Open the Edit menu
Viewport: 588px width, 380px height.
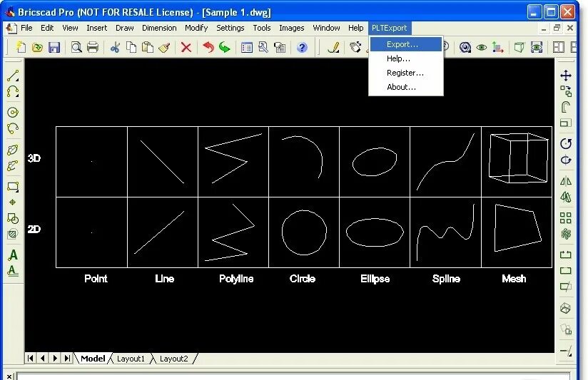pyautogui.click(x=47, y=28)
